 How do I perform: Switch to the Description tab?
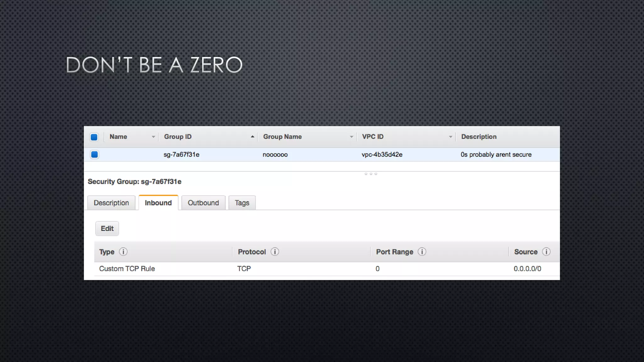click(x=111, y=203)
